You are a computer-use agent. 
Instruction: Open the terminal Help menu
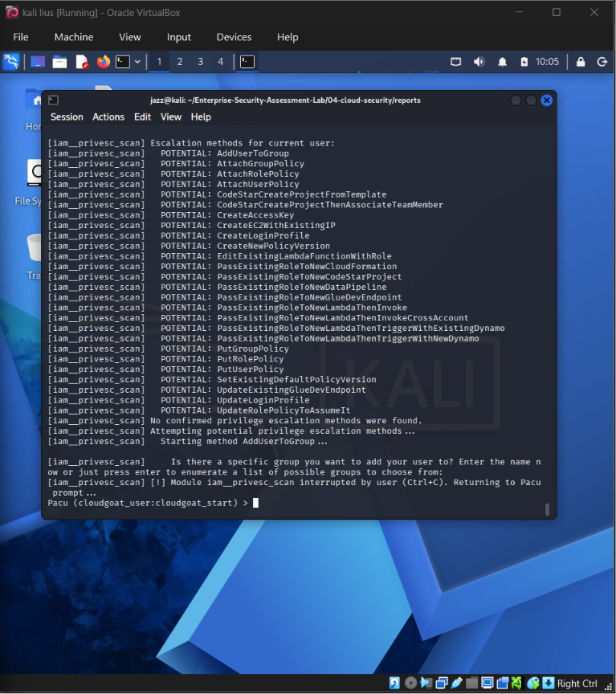coord(201,116)
